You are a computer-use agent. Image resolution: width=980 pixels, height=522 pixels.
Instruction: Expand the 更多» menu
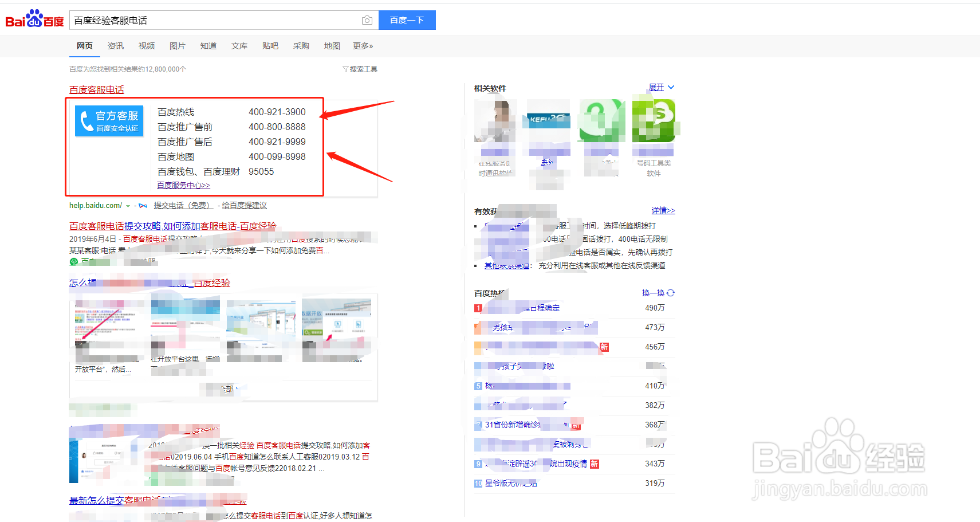pos(363,46)
